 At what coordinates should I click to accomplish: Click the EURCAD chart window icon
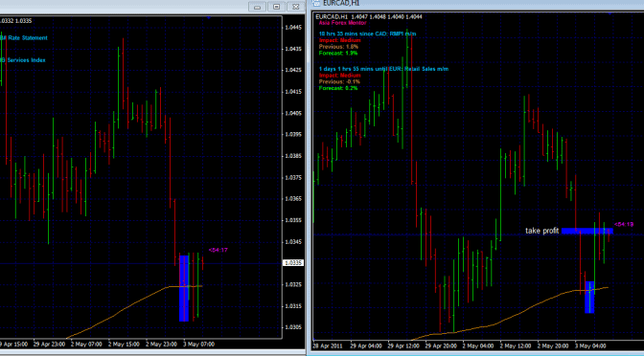point(315,3)
